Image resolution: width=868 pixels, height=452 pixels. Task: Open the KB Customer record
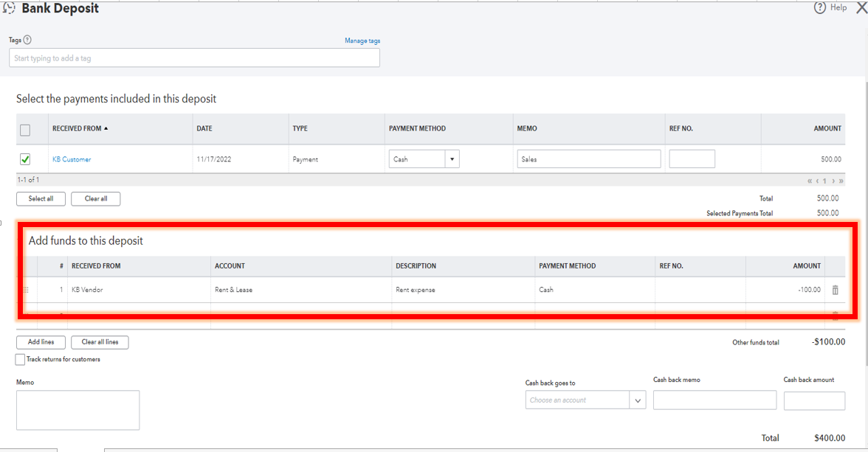72,159
